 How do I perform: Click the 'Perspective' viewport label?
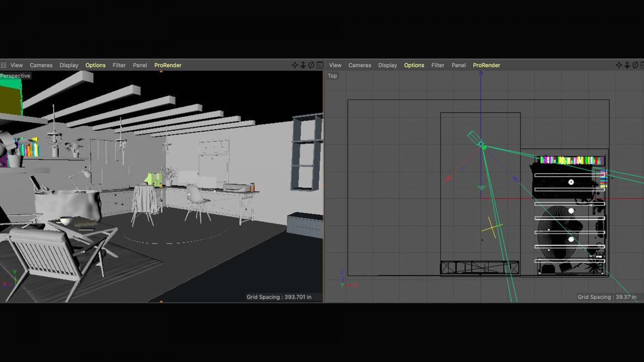coord(15,76)
